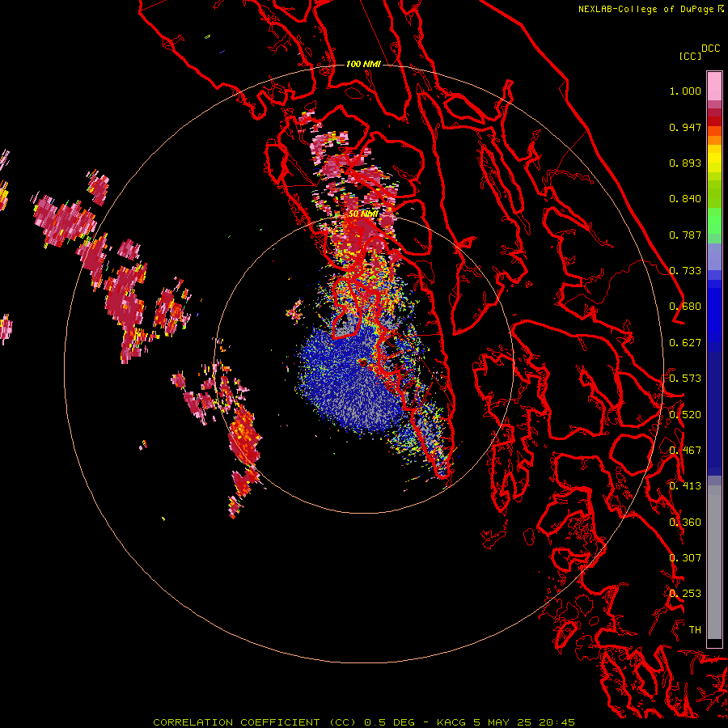Click the 0.840 color scale value
The height and width of the screenshot is (728, 728).
click(x=685, y=199)
